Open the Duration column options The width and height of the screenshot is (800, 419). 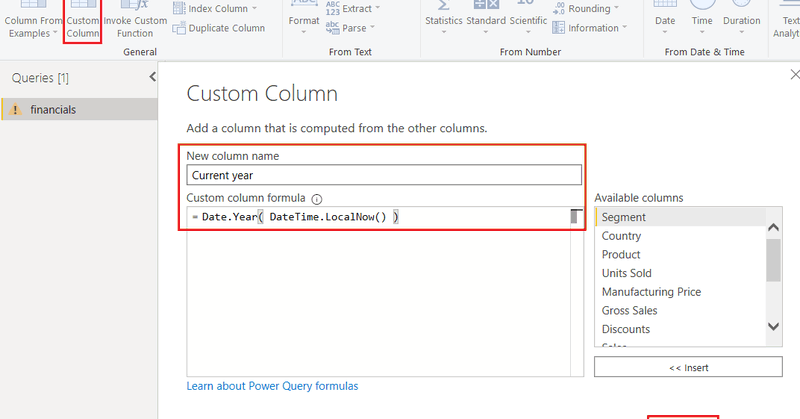[741, 20]
